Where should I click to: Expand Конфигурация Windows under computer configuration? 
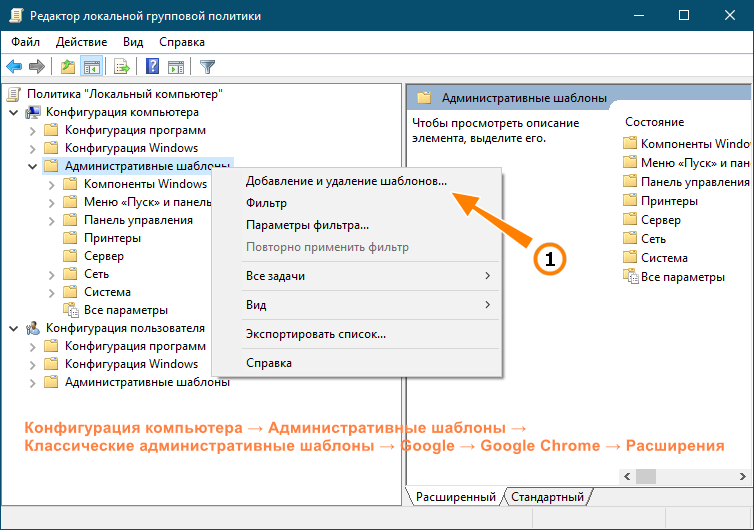click(x=32, y=149)
